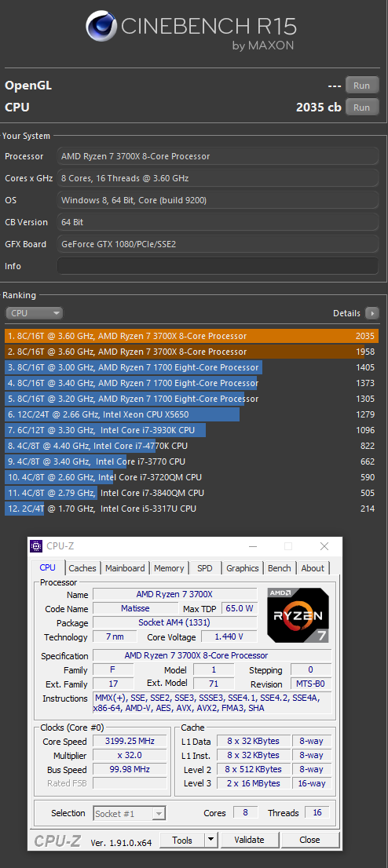Open the Tools dropdown arrow in CPU-Z

coord(210,840)
